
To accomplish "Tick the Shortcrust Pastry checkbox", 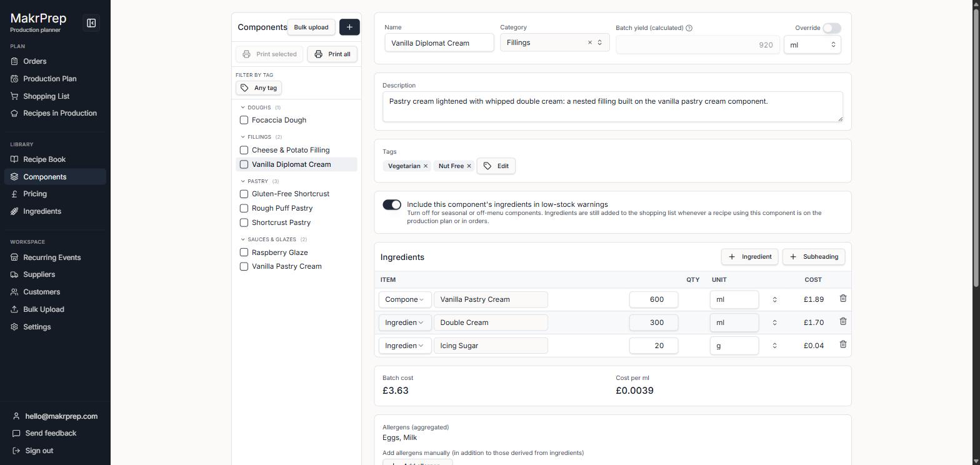I will pos(244,222).
